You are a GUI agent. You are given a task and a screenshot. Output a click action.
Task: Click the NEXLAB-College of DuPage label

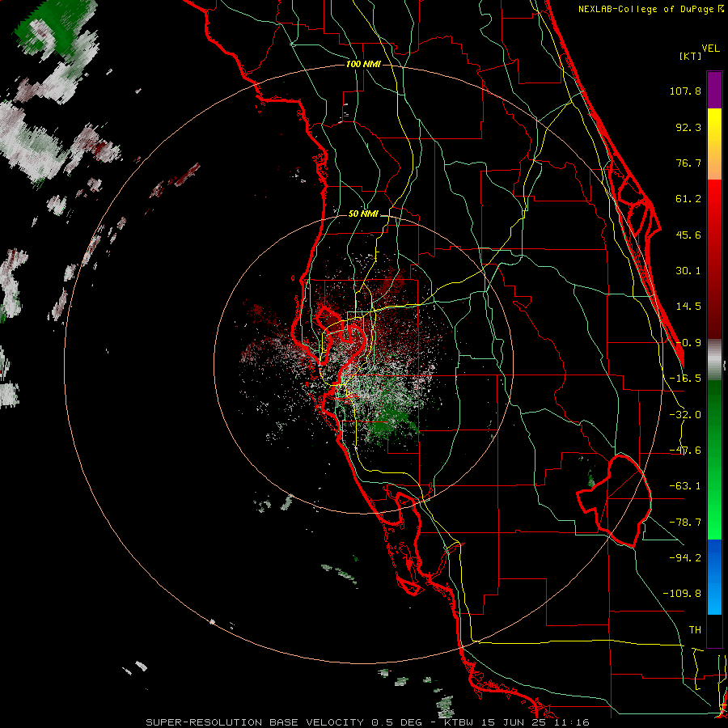click(x=650, y=9)
